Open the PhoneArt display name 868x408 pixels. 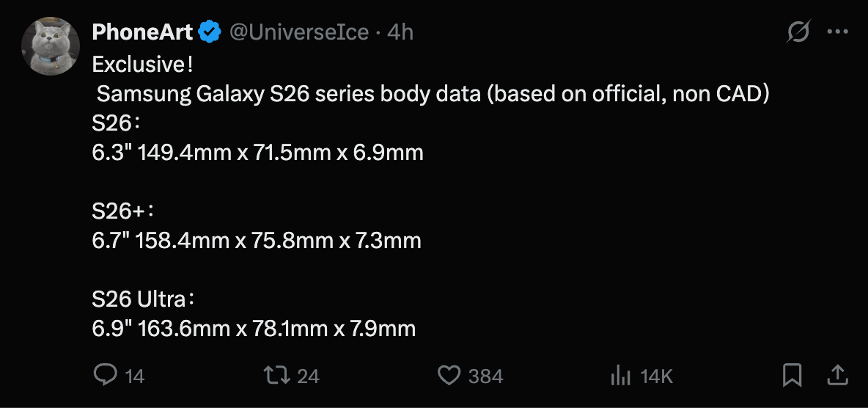(x=142, y=32)
